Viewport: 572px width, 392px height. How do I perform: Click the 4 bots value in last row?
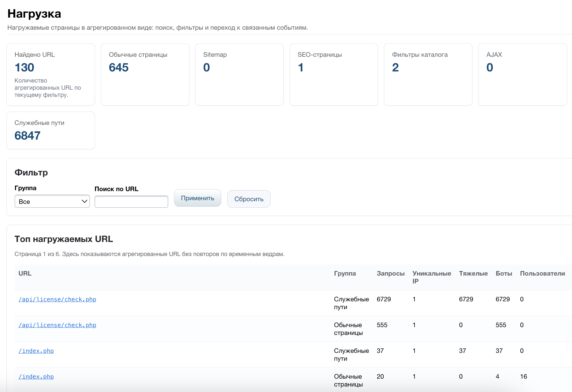497,376
